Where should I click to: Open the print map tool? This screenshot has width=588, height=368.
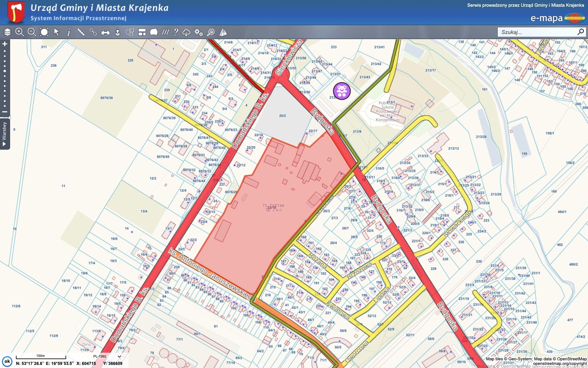click(x=105, y=32)
